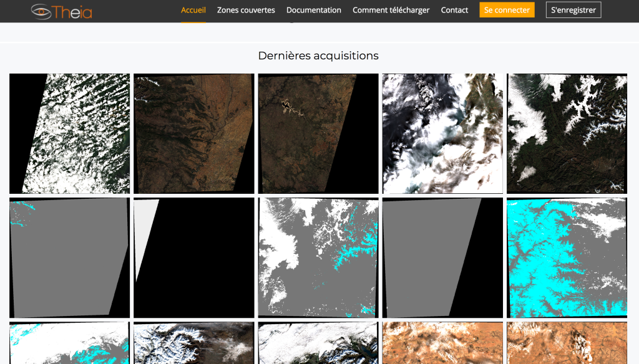Open the mostly cyan snow mask thumbnail
The height and width of the screenshot is (364, 639).
(567, 258)
